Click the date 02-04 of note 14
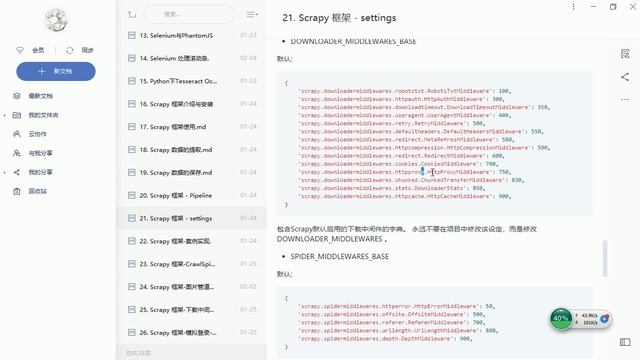 [x=248, y=58]
